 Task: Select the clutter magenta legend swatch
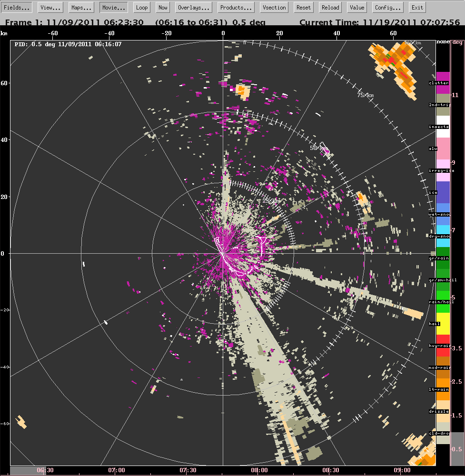tap(443, 82)
